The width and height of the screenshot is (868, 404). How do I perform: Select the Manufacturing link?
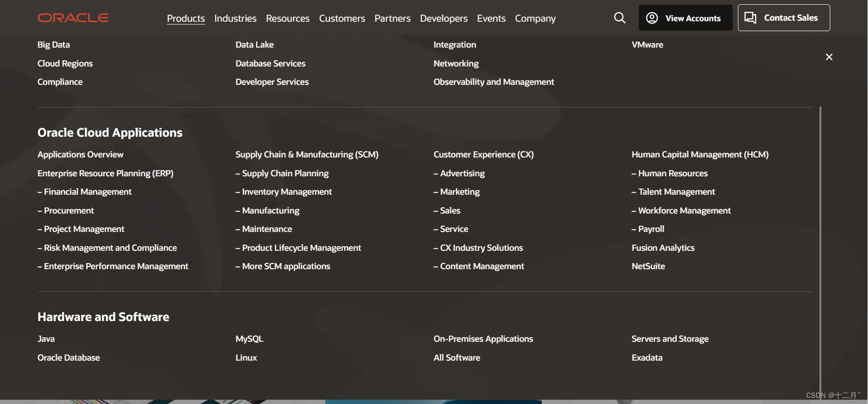coord(267,211)
